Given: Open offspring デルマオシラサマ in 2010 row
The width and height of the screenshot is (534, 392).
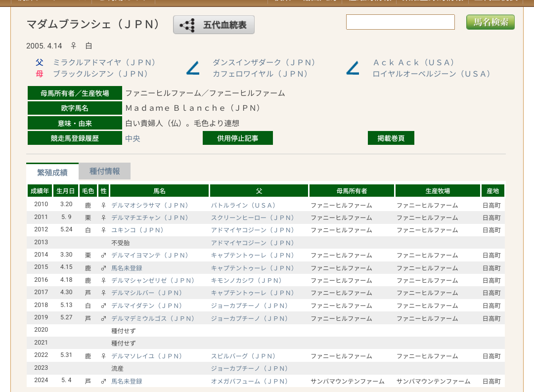Looking at the screenshot, I should click(149, 205).
